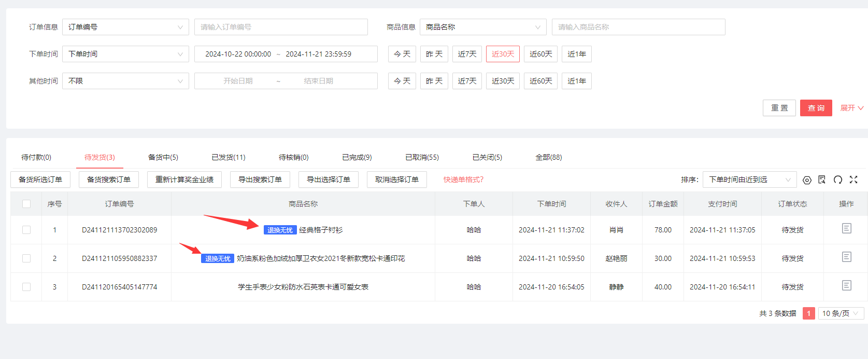Switch to the 已取消(55) tab
The height and width of the screenshot is (359, 868).
coord(422,157)
